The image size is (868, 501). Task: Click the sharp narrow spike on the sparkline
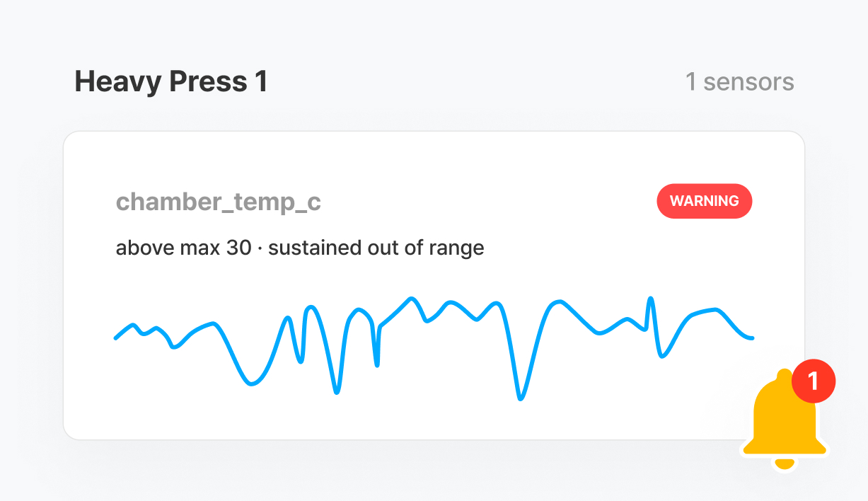point(651,299)
